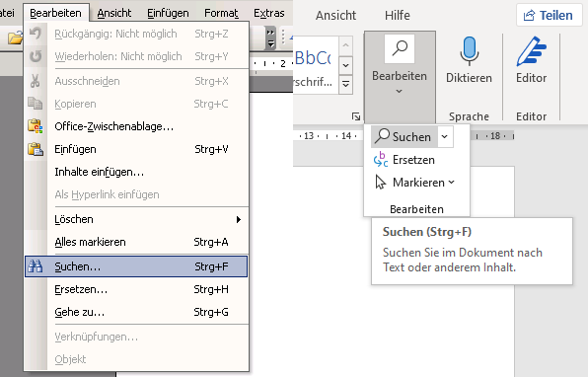This screenshot has width=588, height=377.
Task: Click the ruler mark 14
Action: [x=346, y=136]
